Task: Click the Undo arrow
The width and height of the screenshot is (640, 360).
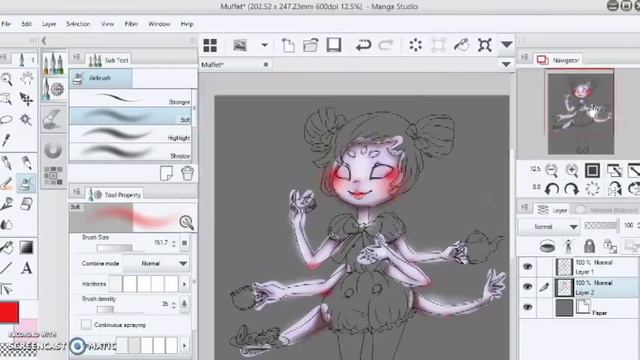Action: click(363, 45)
